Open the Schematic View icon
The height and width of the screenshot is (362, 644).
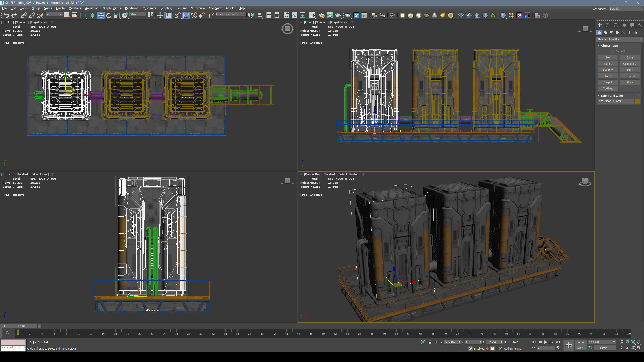coord(303,15)
